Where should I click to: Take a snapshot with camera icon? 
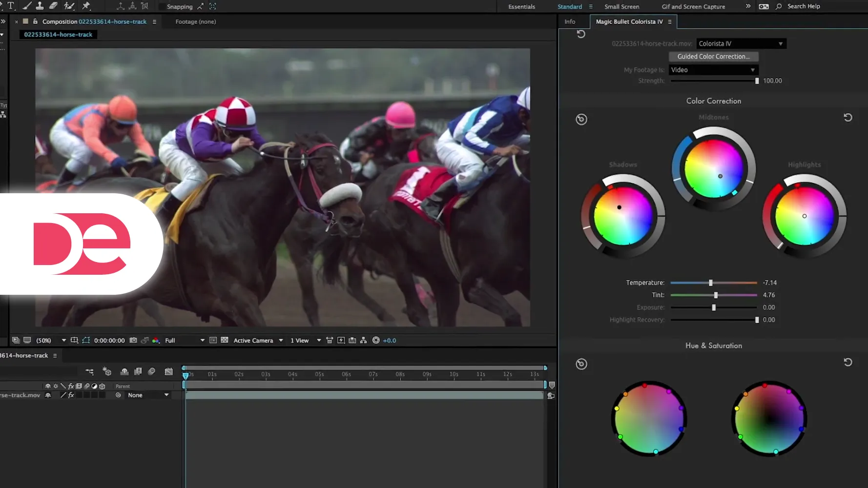point(133,340)
